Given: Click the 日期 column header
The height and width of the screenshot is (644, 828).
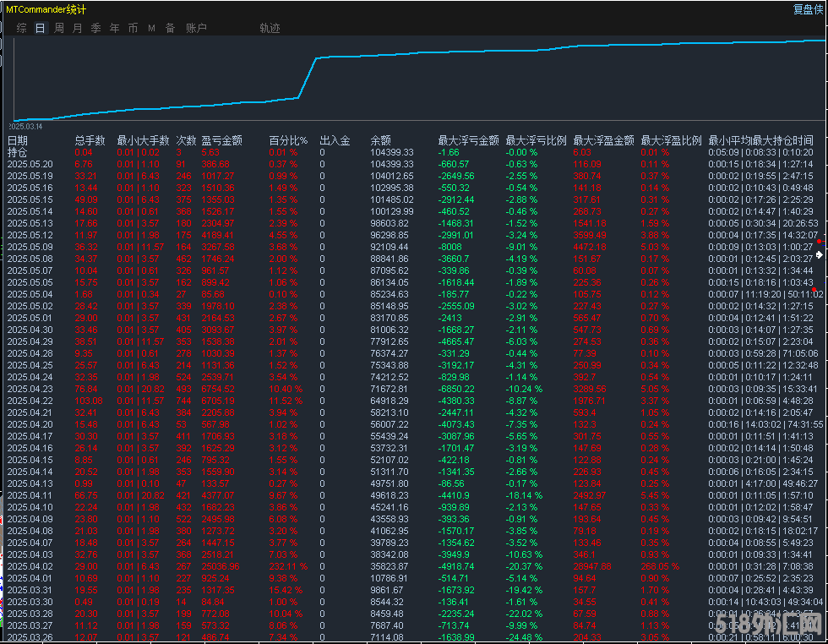Looking at the screenshot, I should pyautogui.click(x=18, y=140).
